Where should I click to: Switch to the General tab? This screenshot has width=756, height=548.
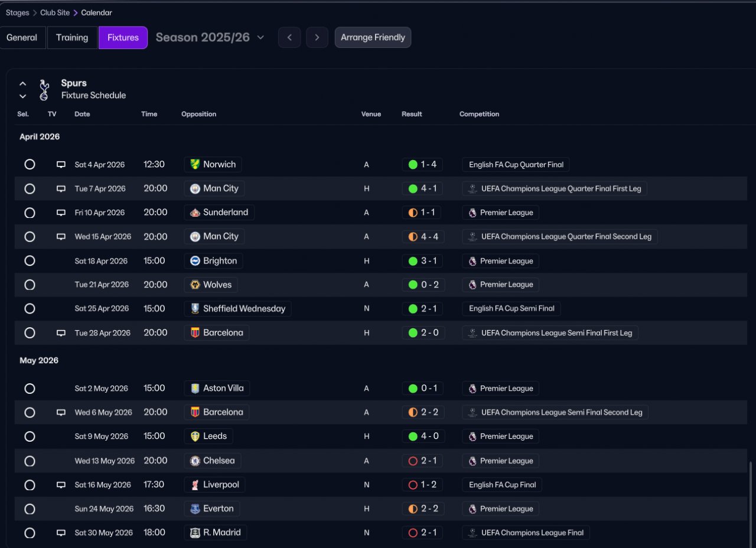pos(22,37)
